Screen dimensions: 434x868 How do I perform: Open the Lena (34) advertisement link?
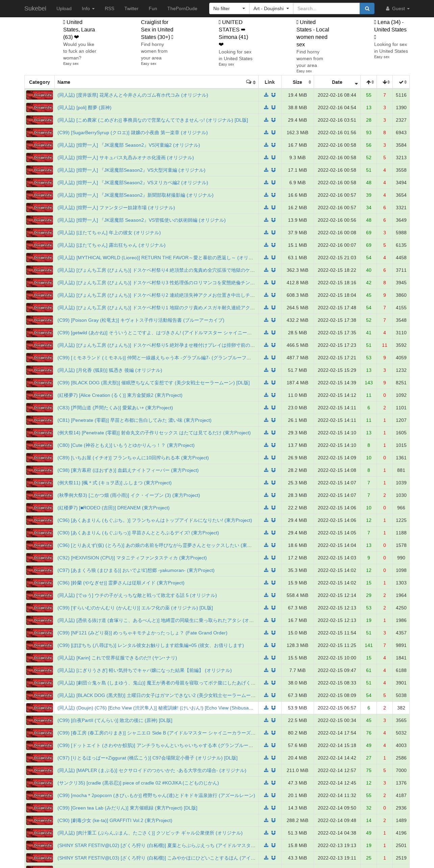click(390, 29)
